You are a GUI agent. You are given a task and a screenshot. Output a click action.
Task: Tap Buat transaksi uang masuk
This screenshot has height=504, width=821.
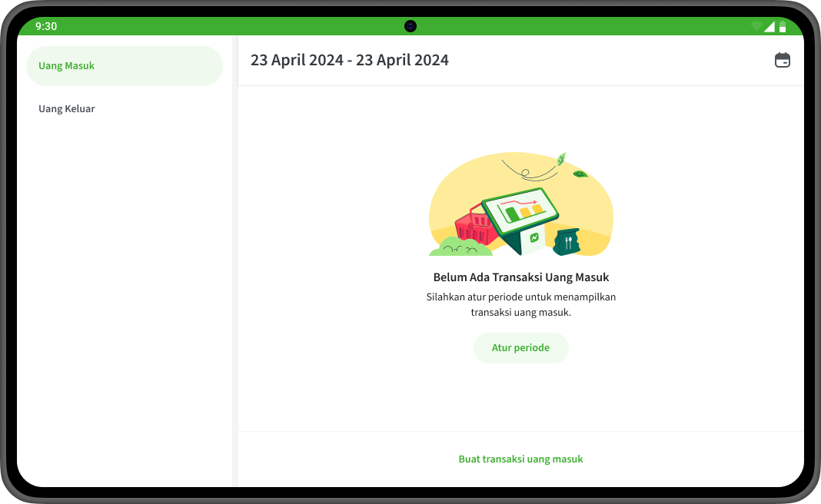pos(521,459)
